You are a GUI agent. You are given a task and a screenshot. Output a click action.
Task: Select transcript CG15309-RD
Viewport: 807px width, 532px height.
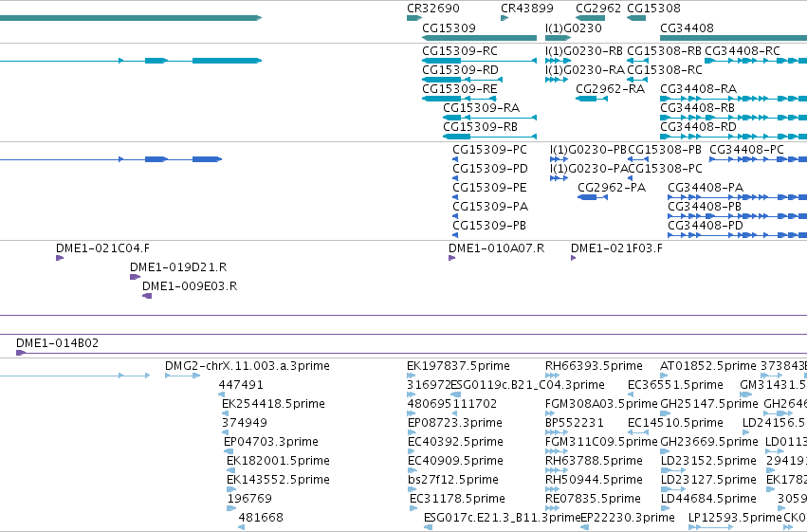[462, 80]
